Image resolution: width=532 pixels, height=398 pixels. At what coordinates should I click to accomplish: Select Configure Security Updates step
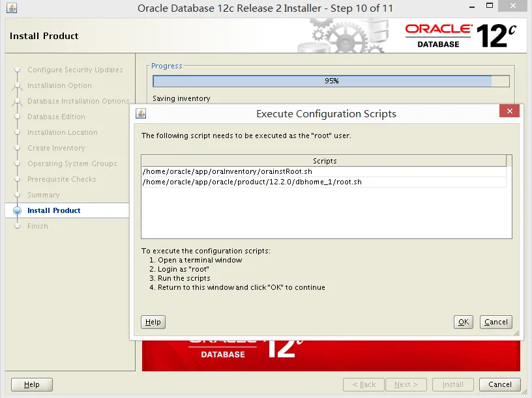click(75, 70)
